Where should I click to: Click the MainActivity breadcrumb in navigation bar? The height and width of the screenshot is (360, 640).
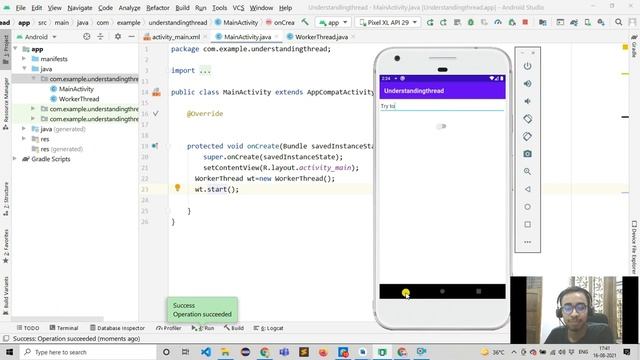pyautogui.click(x=237, y=22)
